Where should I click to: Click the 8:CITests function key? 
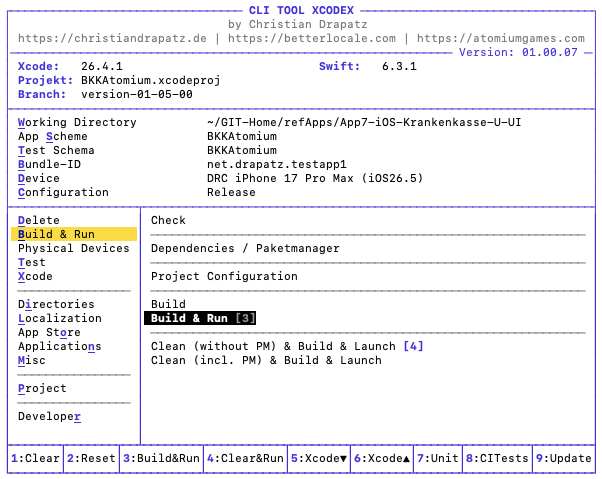(x=497, y=459)
